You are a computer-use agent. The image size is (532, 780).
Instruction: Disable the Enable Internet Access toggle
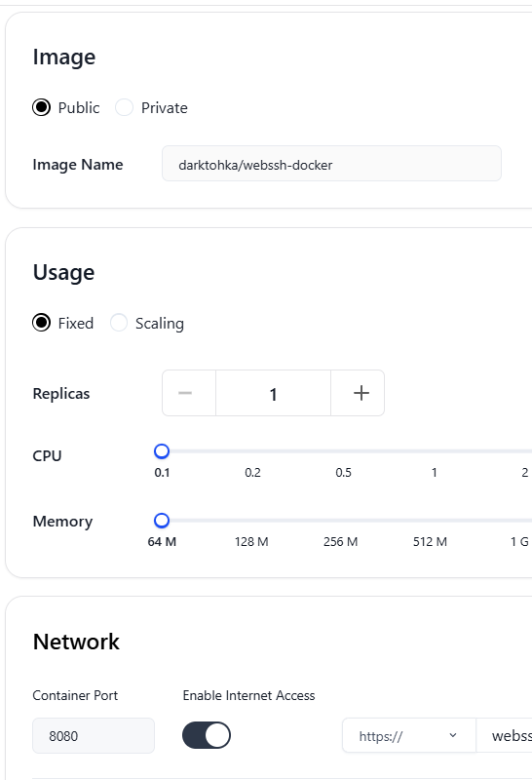[207, 735]
